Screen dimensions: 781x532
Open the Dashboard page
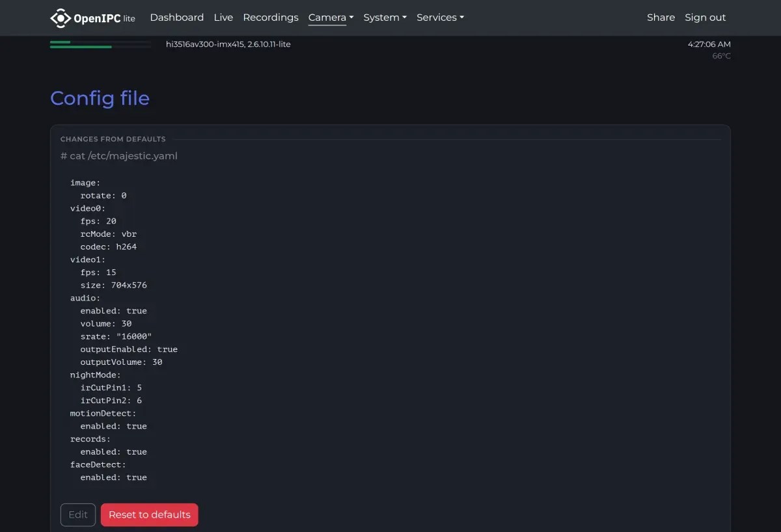177,18
